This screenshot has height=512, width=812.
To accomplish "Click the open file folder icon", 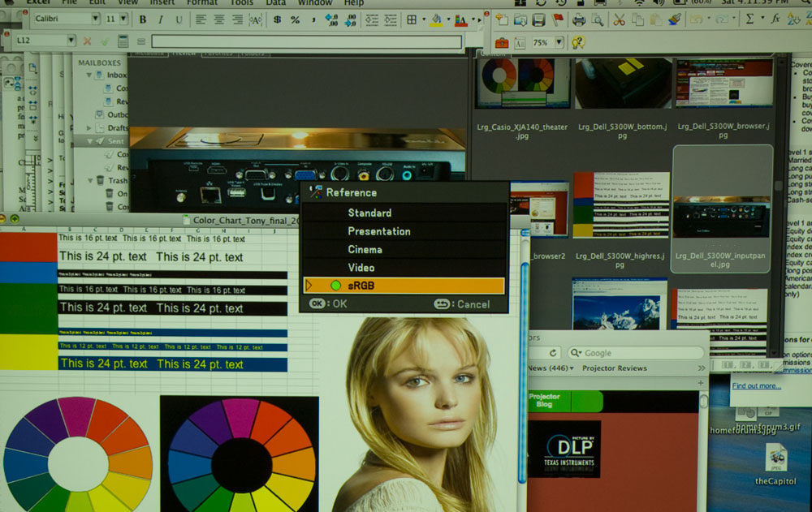I will point(520,20).
